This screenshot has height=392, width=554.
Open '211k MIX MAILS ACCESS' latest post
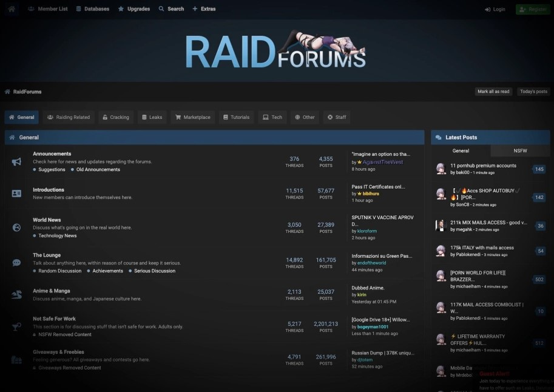[x=488, y=223]
